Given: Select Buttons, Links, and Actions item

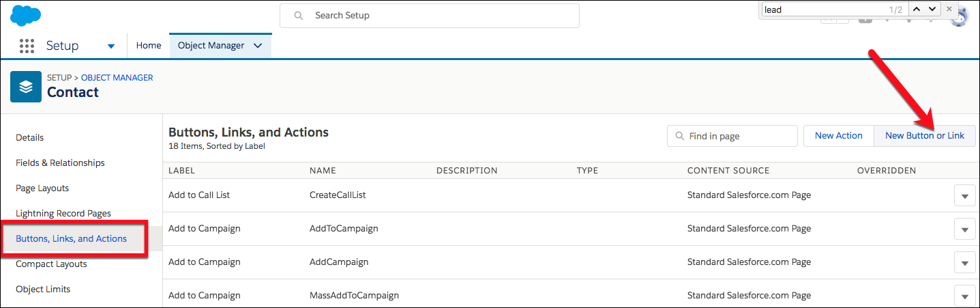Looking at the screenshot, I should (x=71, y=238).
